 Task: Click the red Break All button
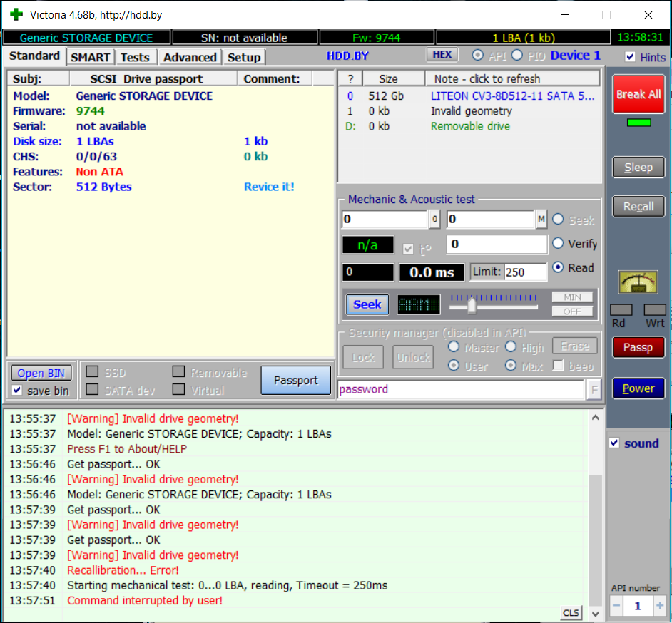point(638,94)
